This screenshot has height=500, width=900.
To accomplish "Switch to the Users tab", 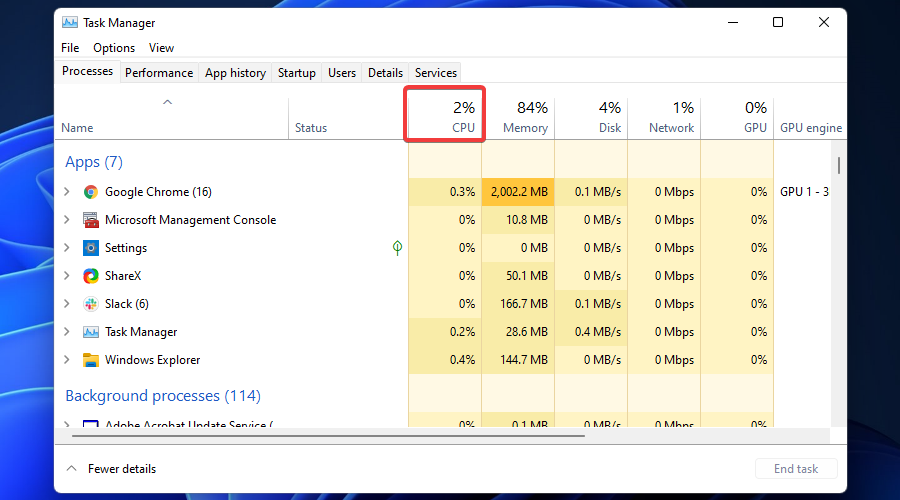I will 342,73.
